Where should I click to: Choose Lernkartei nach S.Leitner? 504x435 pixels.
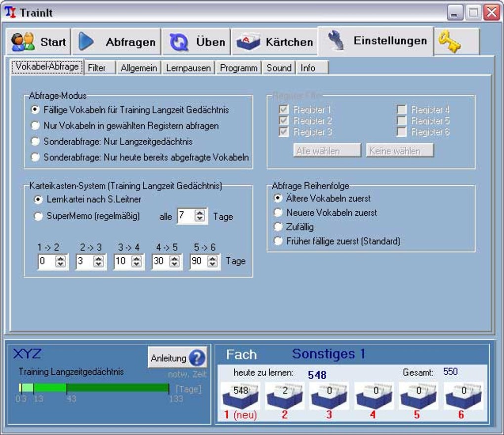87,199
